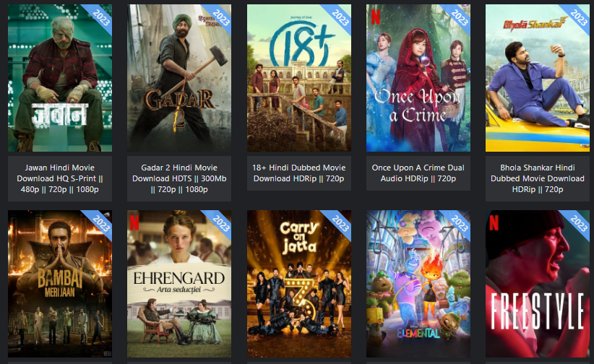Select the 18+ movie poster
The height and width of the screenshot is (364, 594).
(299, 78)
